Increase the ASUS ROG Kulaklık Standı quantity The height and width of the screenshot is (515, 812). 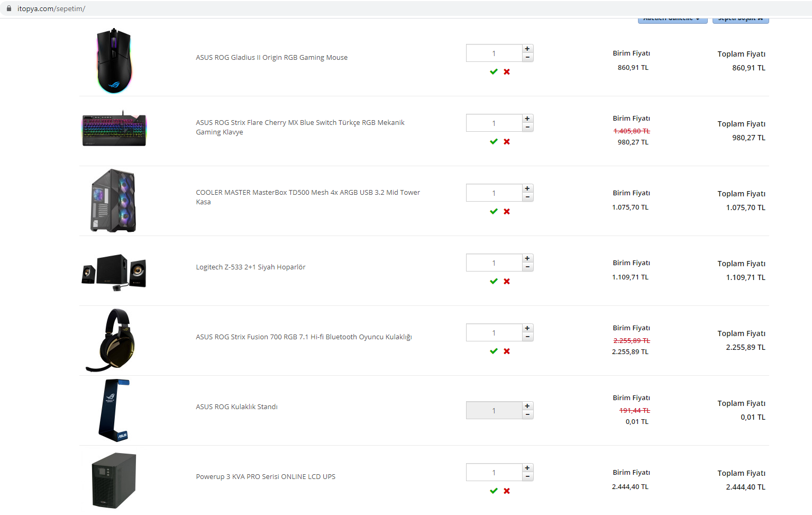[527, 406]
